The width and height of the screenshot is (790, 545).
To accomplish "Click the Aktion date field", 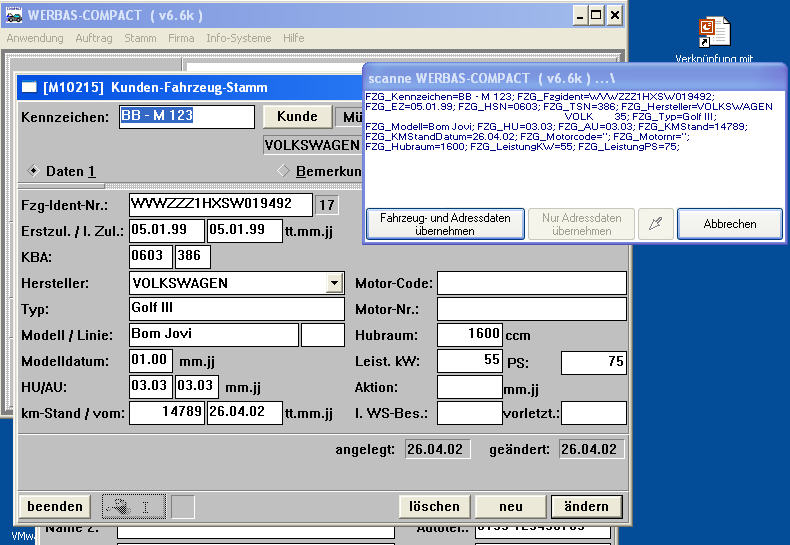I will pos(470,387).
